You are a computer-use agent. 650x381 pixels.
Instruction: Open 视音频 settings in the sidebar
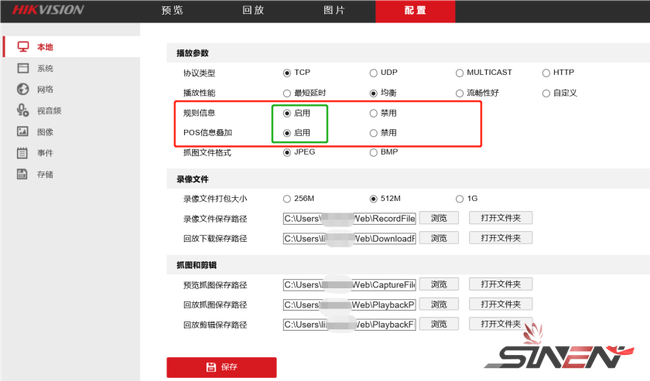coord(72,110)
